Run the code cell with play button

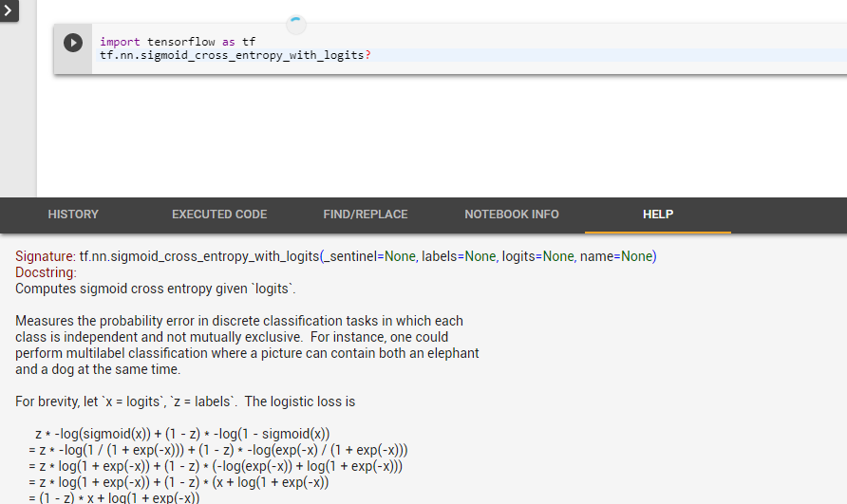(x=73, y=43)
